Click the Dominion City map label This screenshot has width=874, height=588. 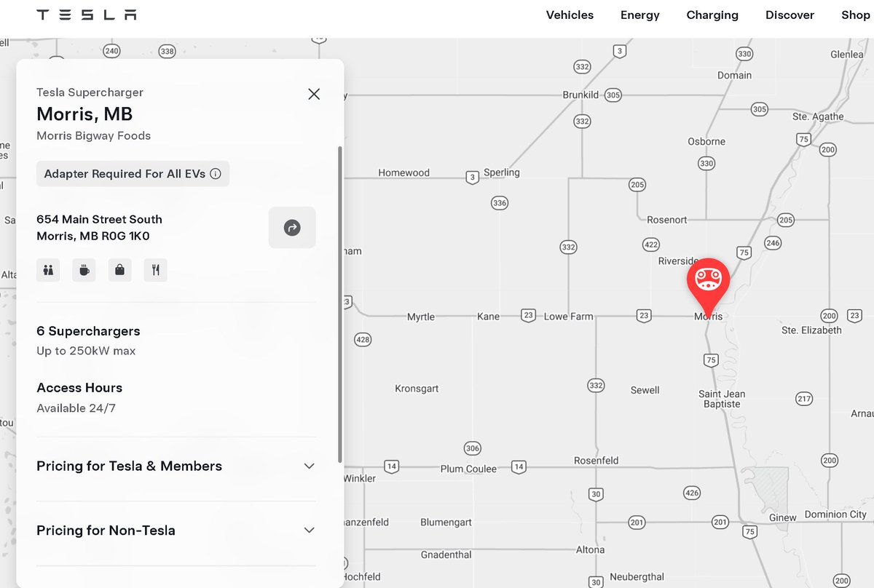pos(835,514)
